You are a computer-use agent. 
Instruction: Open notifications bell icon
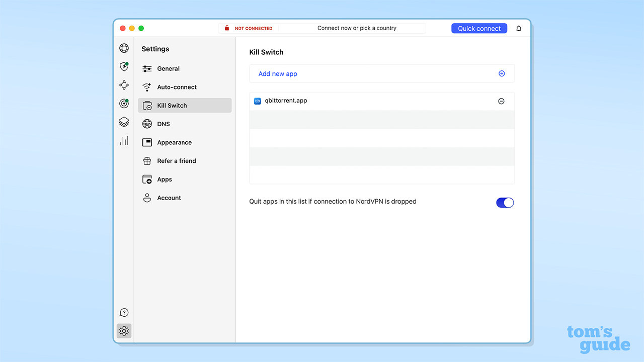click(519, 29)
